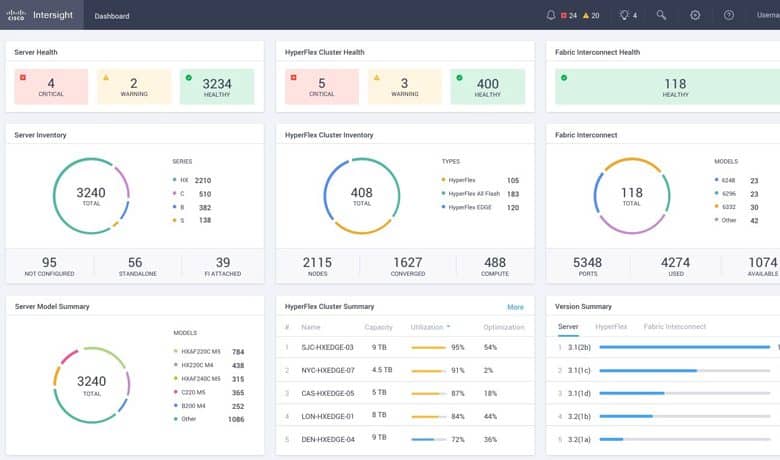Viewport: 780px width, 460px height.
Task: Select the HX series 2210 legend entry
Action: [192, 180]
